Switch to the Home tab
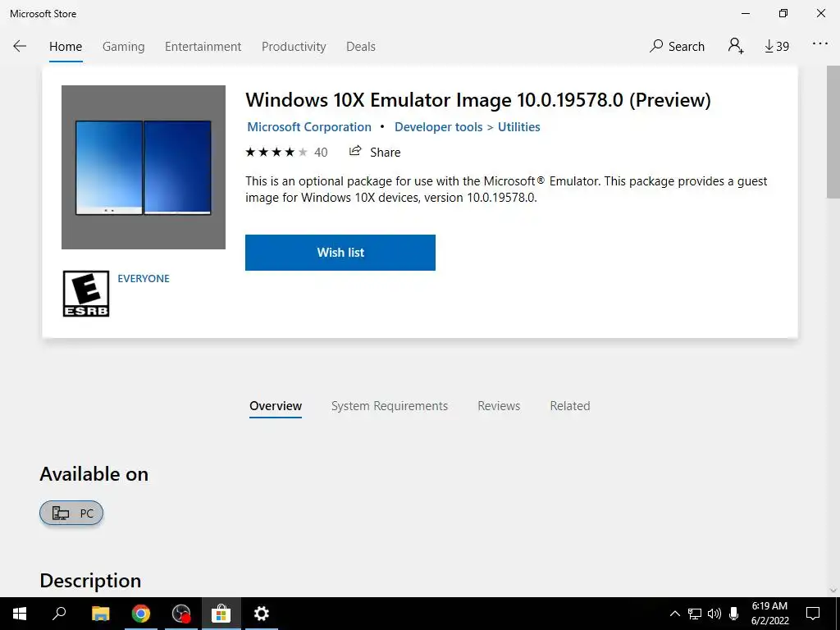This screenshot has height=630, width=840. (66, 47)
